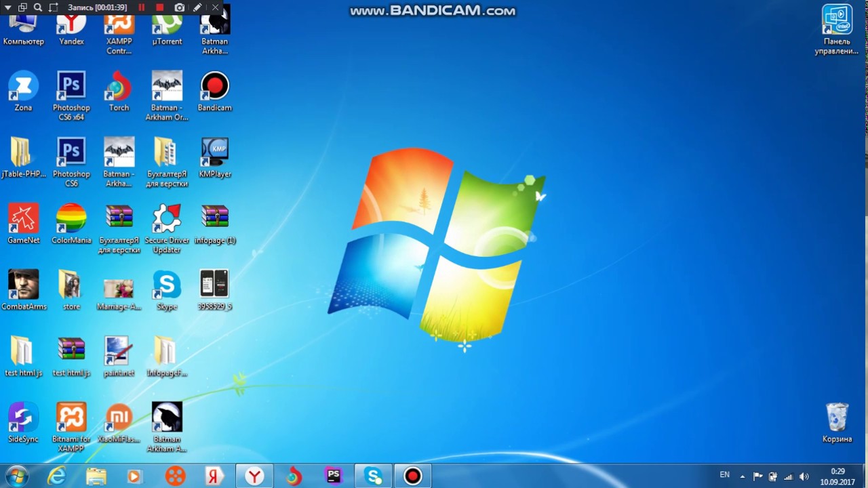The image size is (868, 488).
Task: Click the Show desktop strip by clock
Action: click(863, 476)
